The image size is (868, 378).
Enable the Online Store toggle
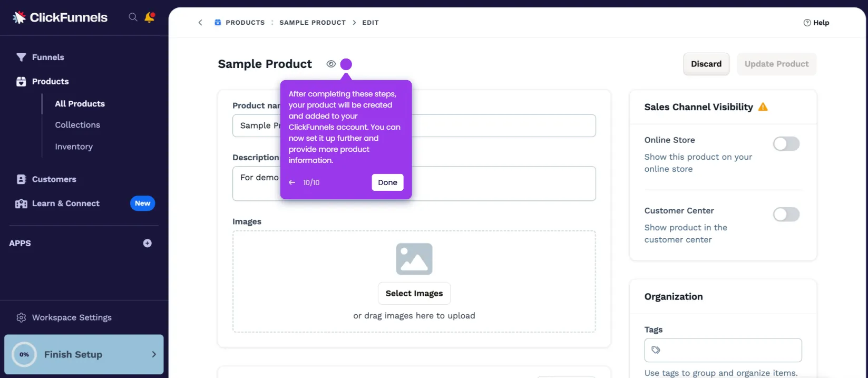(x=786, y=143)
